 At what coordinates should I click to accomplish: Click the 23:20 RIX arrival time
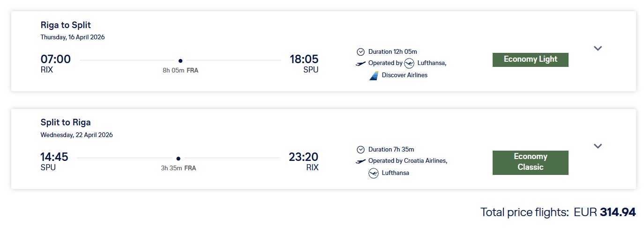[x=303, y=157]
